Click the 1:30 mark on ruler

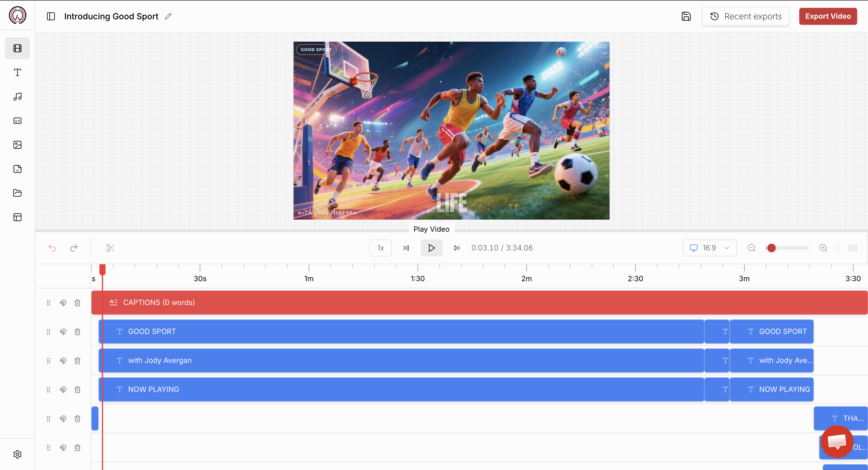click(417, 278)
